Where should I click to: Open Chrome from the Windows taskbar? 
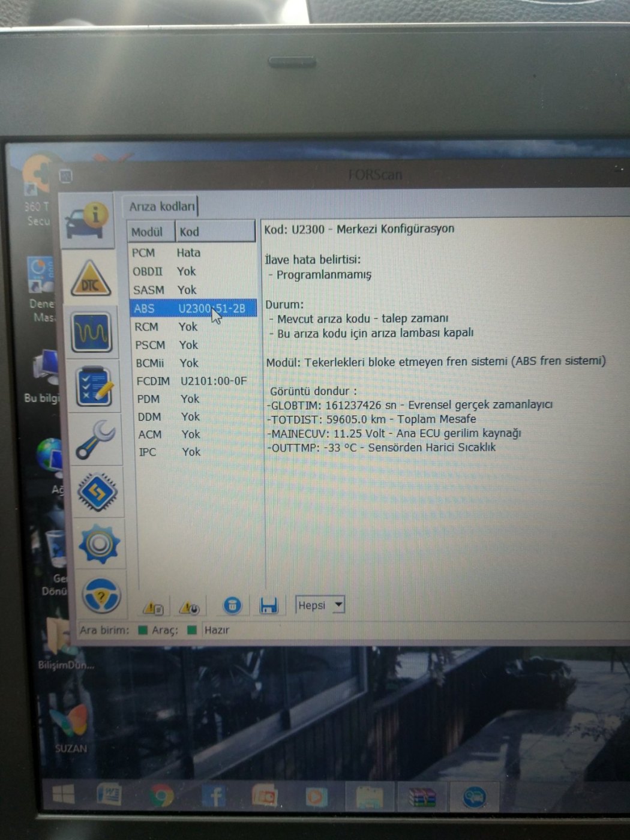pos(161,796)
